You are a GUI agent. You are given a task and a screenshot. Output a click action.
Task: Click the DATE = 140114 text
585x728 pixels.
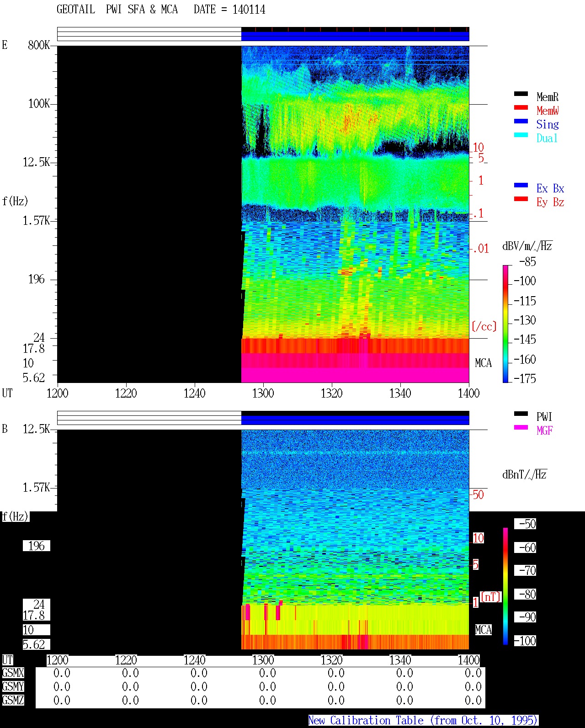(229, 10)
